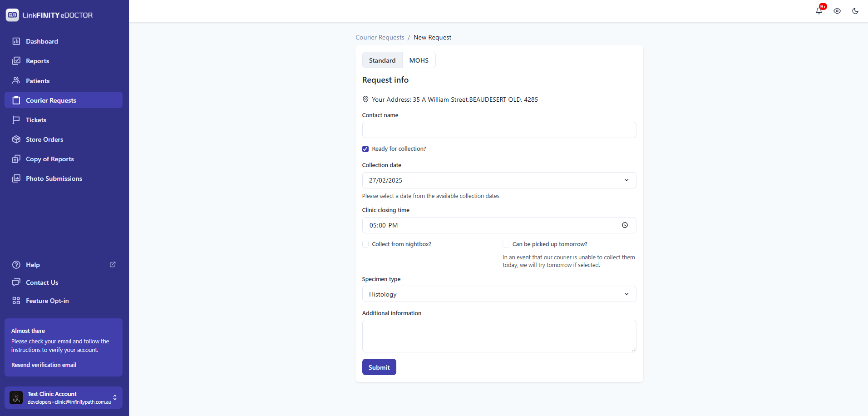Check Can be picked up tomorrow

point(506,244)
